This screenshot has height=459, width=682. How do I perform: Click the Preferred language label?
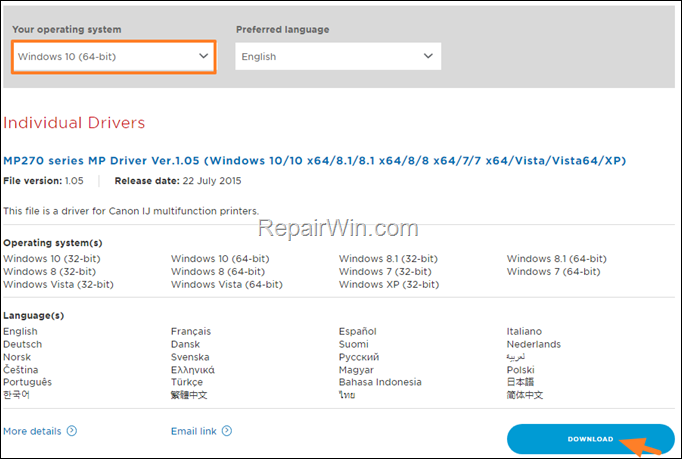click(x=283, y=30)
